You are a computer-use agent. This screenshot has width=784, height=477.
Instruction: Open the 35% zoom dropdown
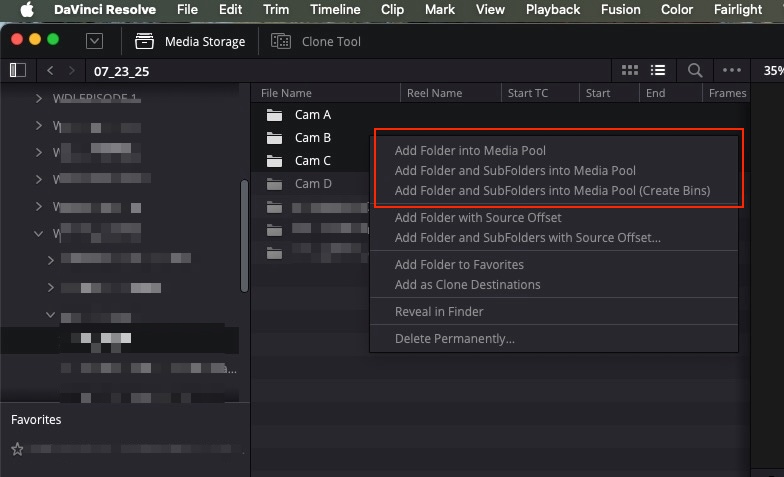(x=773, y=71)
